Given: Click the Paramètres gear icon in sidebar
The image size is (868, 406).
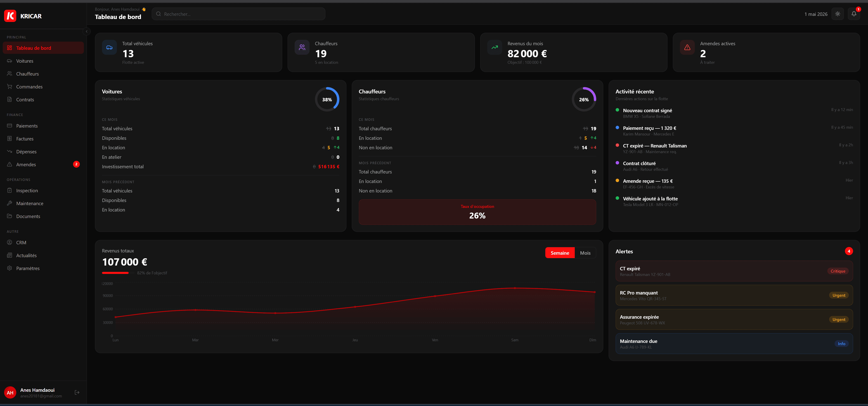Looking at the screenshot, I should tap(9, 268).
